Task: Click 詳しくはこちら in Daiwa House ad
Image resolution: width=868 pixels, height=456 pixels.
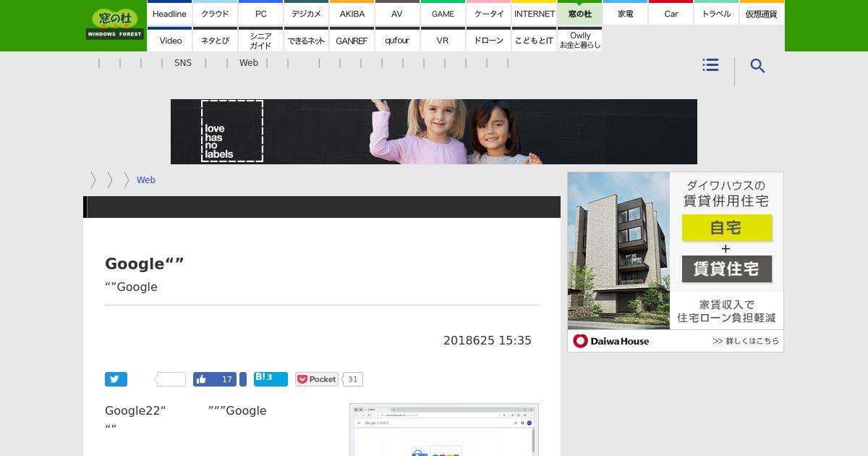Action: click(746, 341)
